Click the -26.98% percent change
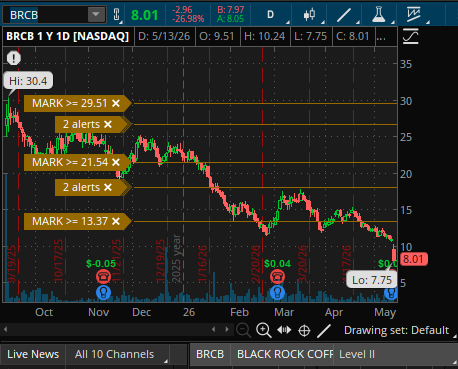The width and height of the screenshot is (458, 369). [188, 19]
